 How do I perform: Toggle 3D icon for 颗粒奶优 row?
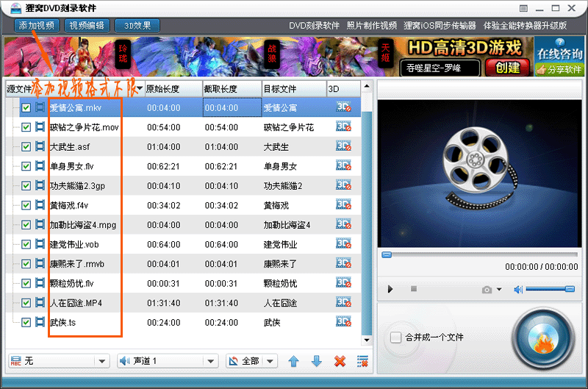point(343,282)
